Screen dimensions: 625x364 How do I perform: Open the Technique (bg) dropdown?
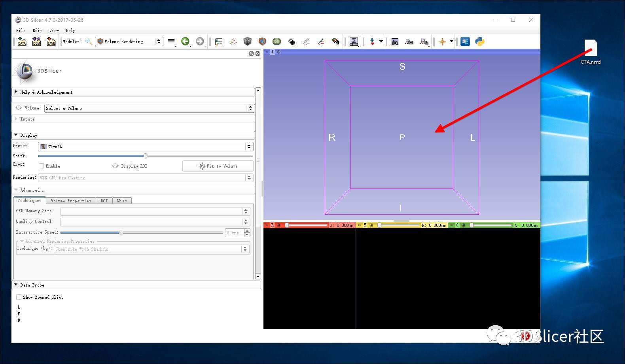[x=152, y=249]
